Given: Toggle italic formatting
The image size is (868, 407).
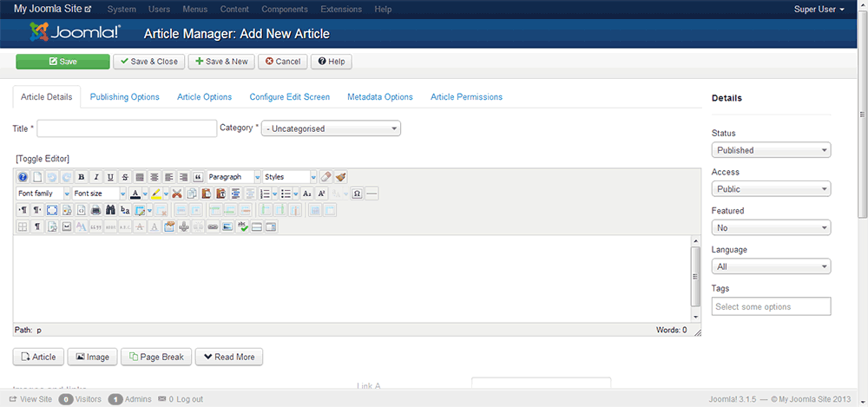Looking at the screenshot, I should 96,177.
